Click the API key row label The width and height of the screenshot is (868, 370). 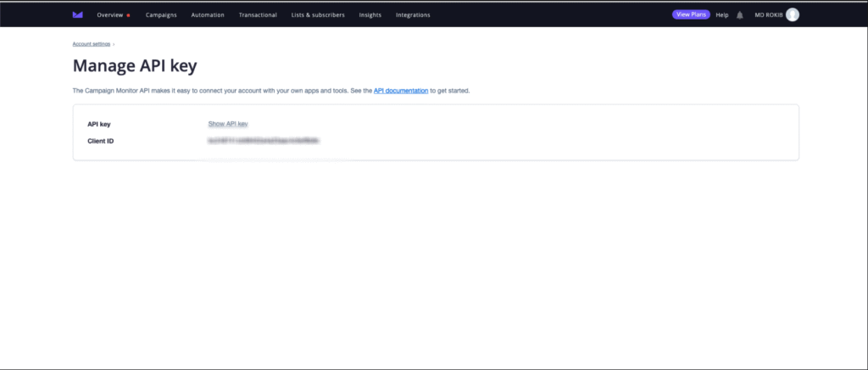point(99,124)
